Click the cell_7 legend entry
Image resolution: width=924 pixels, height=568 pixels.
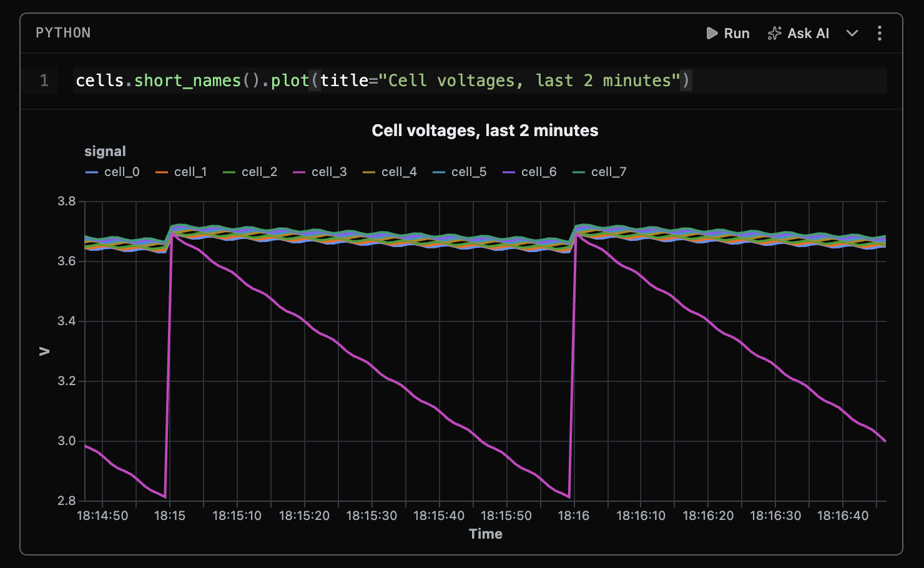click(x=599, y=172)
